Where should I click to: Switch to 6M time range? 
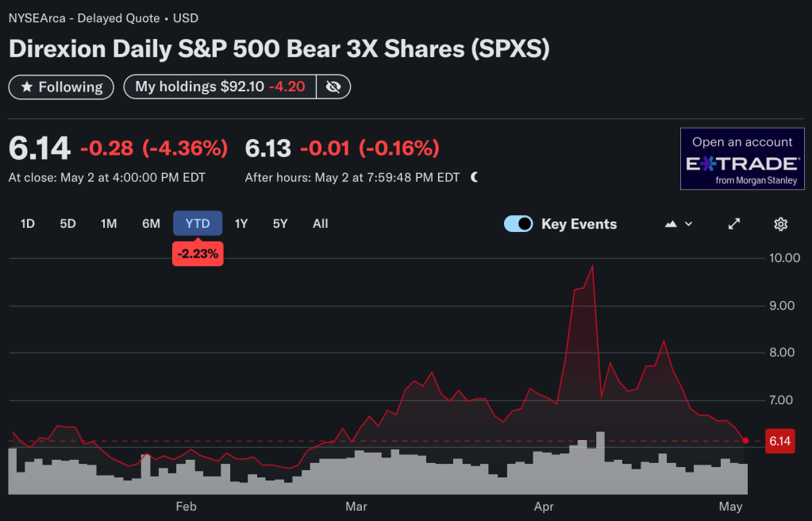tap(151, 224)
